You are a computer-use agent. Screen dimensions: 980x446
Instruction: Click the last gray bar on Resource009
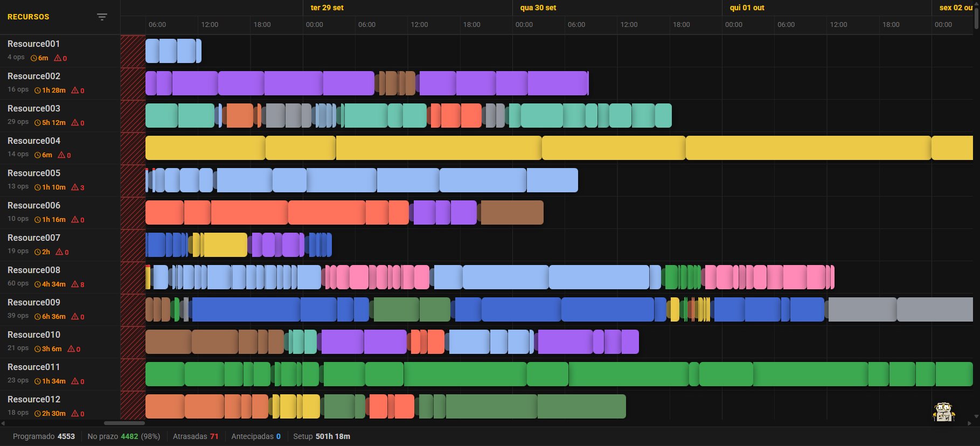935,310
